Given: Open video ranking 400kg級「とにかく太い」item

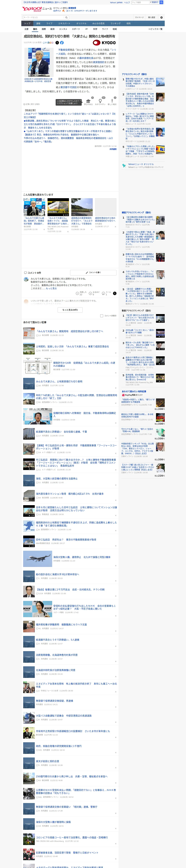Looking at the screenshot, I should (140, 332).
